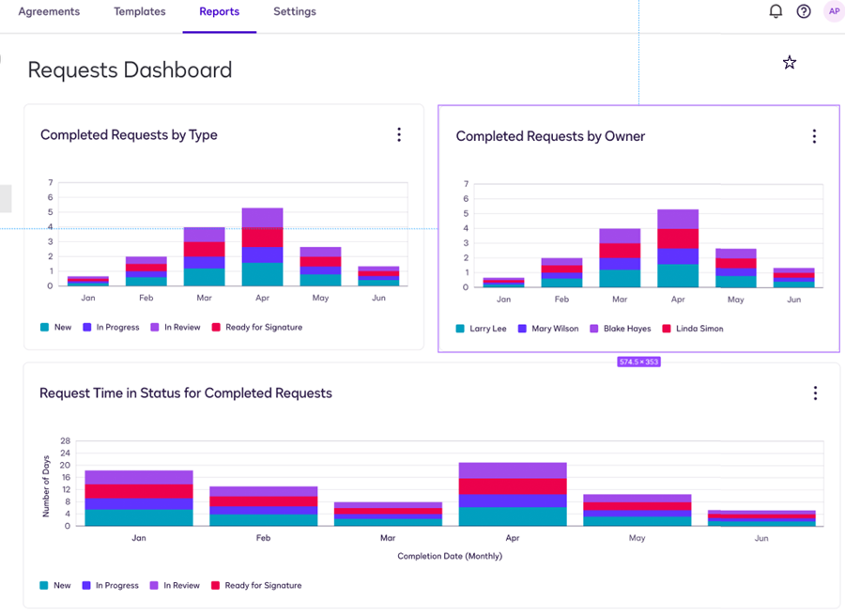Toggle Linda Simon legend entry
Viewport: 845px width, 616px height.
(693, 329)
